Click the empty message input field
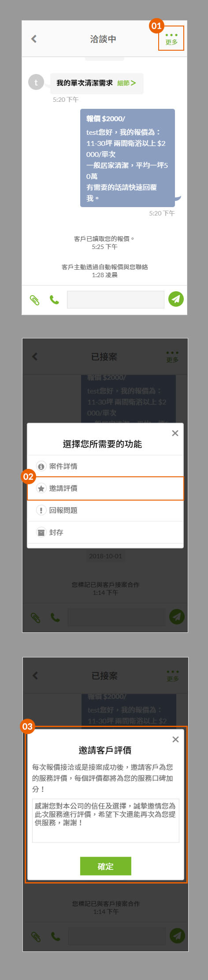208x980 pixels. click(x=115, y=300)
